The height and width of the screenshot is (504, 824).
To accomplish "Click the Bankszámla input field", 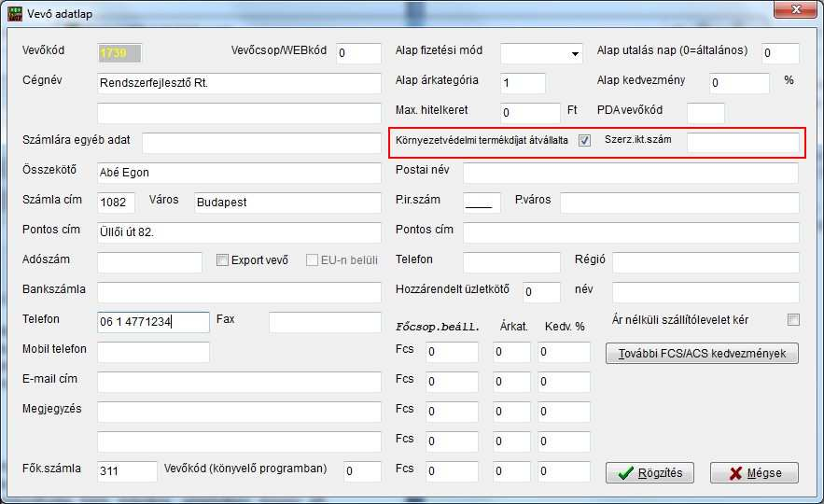I will (x=240, y=292).
